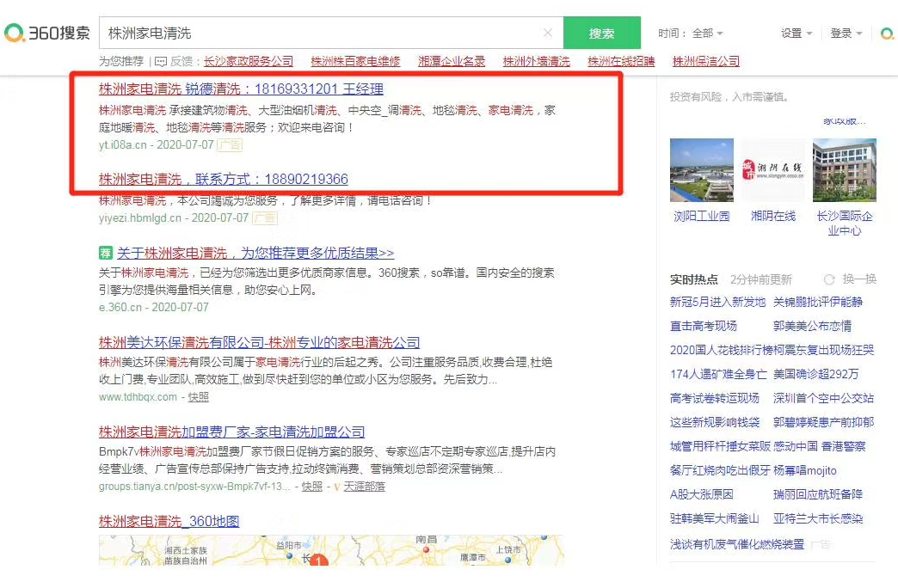This screenshot has height=588, width=898.
Task: Open 快照 for www.tdhbqx.com result
Action: (198, 397)
